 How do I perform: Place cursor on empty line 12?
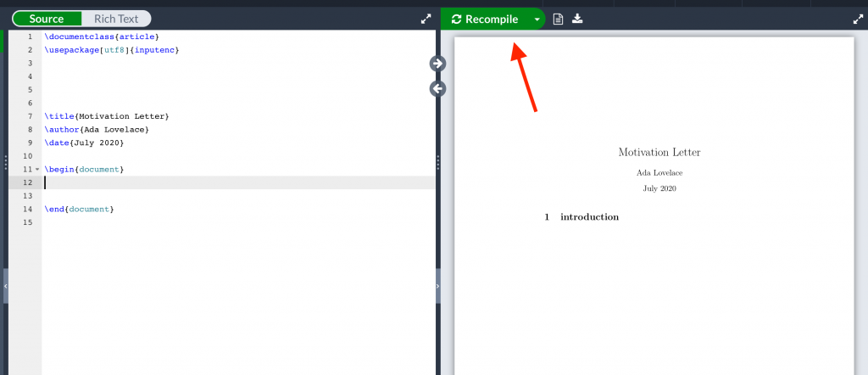pyautogui.click(x=238, y=182)
